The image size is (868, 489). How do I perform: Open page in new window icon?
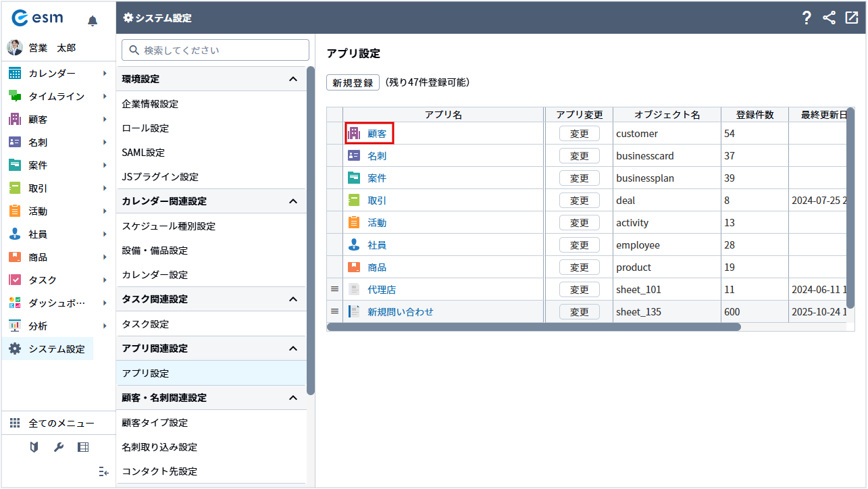(852, 18)
